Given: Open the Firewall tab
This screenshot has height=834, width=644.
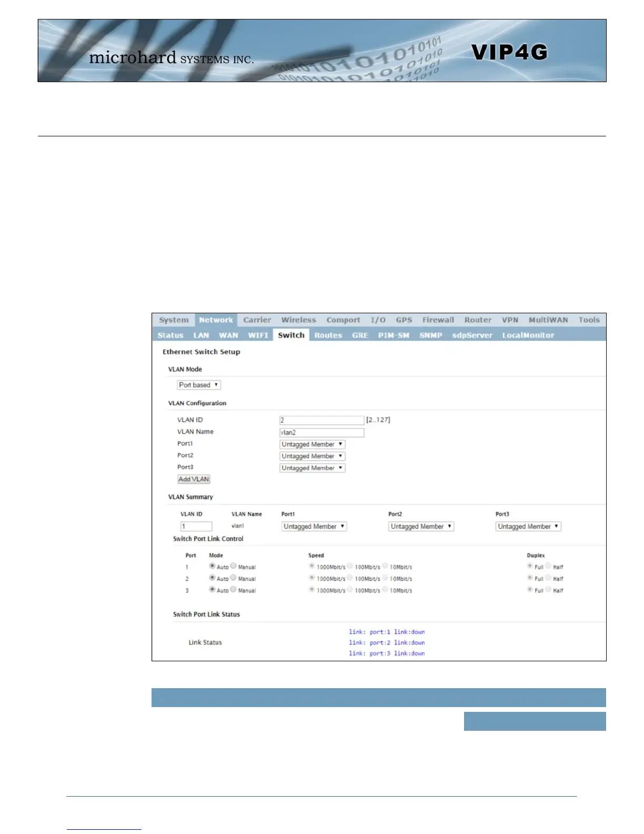Looking at the screenshot, I should (438, 320).
